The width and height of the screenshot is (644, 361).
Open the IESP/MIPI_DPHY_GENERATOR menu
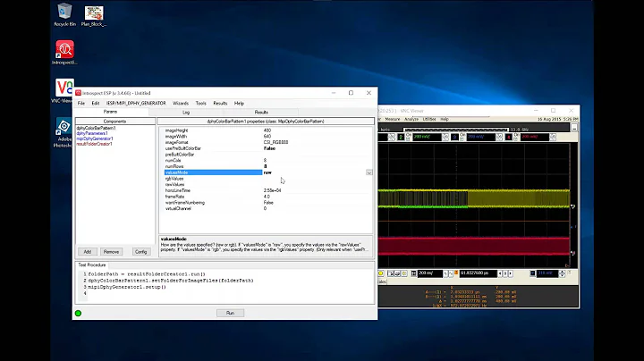coord(136,104)
